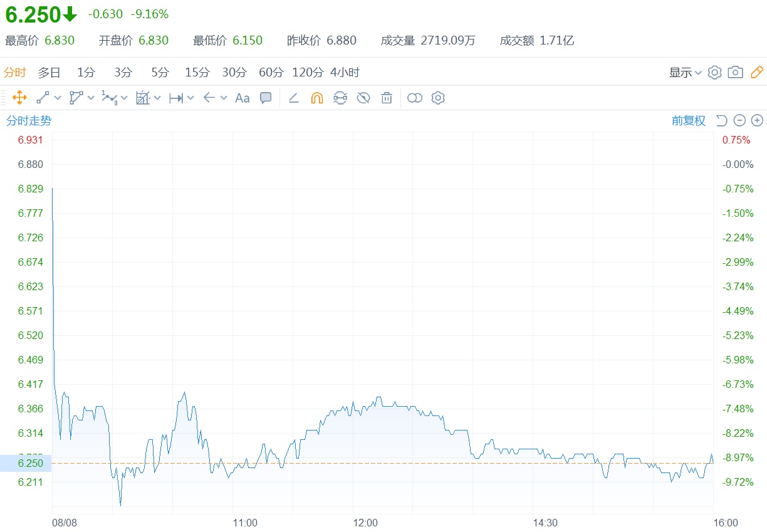Viewport: 767px width, 532px height.
Task: Switch to the 15分 timeframe tab
Action: (x=197, y=73)
